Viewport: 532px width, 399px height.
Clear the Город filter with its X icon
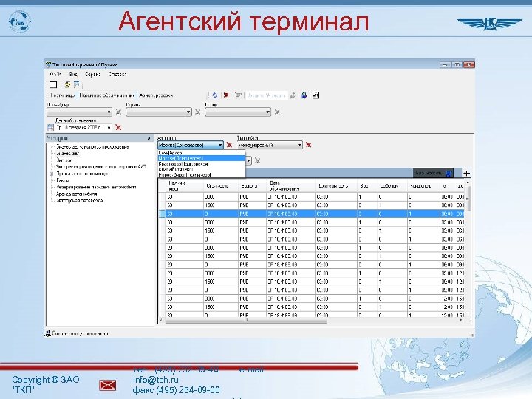[x=277, y=112]
